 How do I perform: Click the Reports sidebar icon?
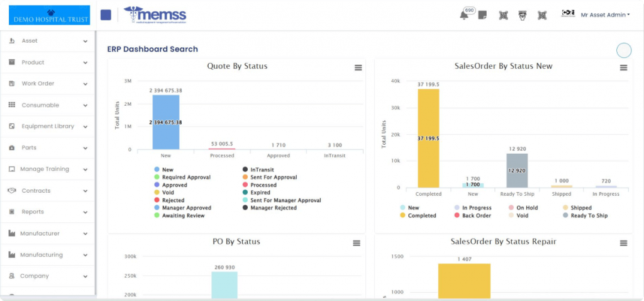click(x=12, y=212)
